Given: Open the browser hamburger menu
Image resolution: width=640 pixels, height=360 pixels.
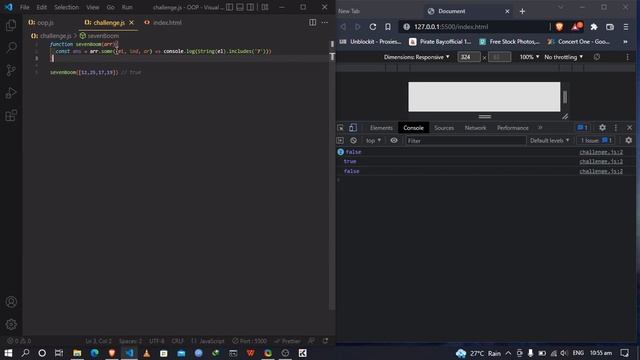Looking at the screenshot, I should (x=626, y=27).
